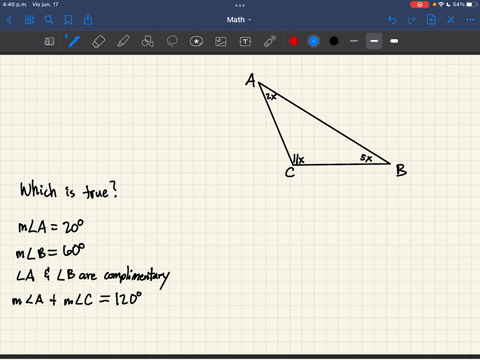Select the Laser pointer tool

click(270, 41)
